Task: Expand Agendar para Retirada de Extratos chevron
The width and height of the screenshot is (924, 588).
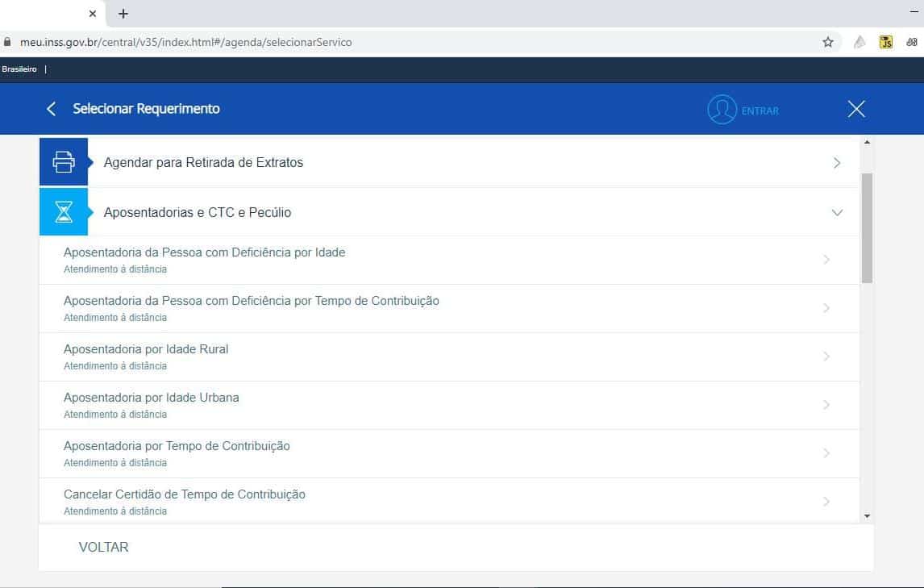Action: [x=837, y=163]
